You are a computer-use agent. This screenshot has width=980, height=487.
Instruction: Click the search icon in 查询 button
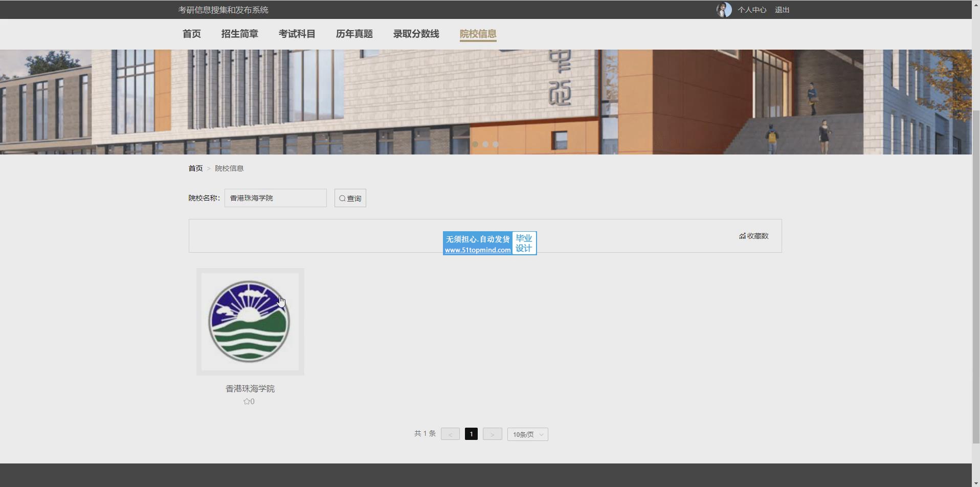click(342, 198)
